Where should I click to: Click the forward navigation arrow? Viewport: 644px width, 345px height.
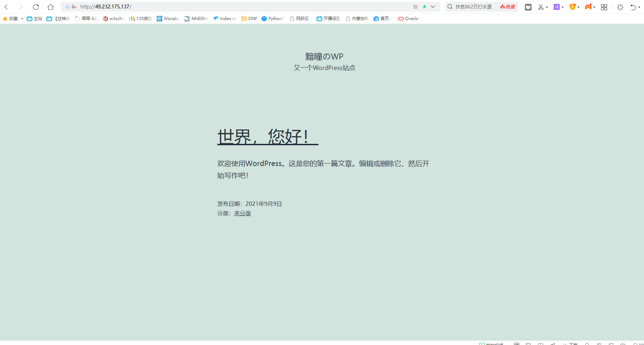point(21,7)
